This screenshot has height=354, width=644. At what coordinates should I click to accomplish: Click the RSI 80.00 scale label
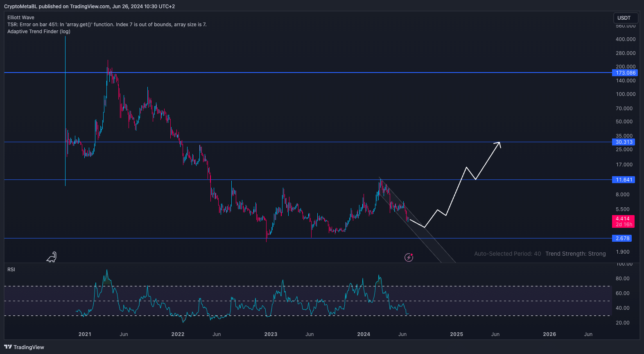click(x=622, y=279)
